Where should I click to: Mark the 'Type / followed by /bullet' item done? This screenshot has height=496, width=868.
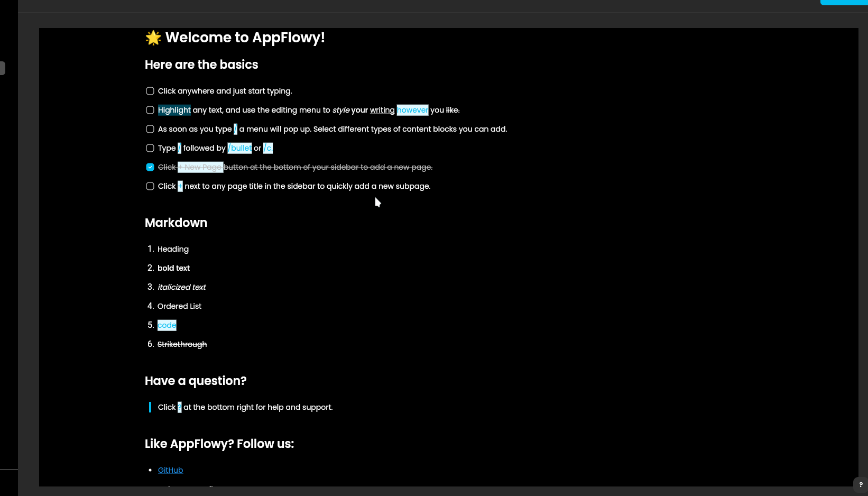click(150, 148)
